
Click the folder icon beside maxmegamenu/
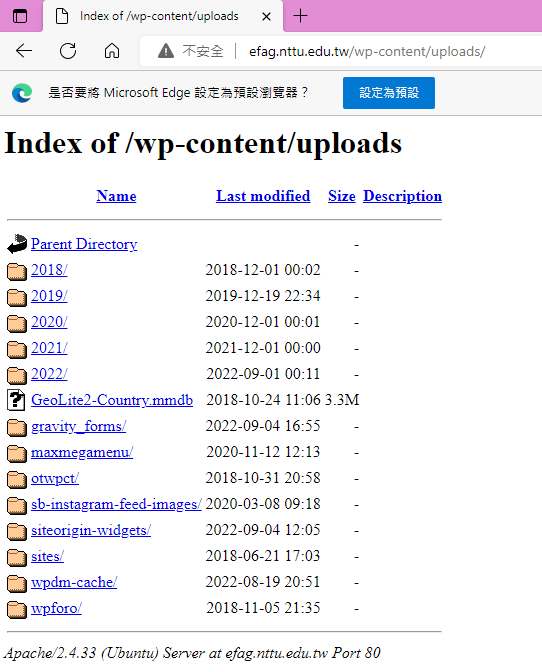pyautogui.click(x=17, y=453)
